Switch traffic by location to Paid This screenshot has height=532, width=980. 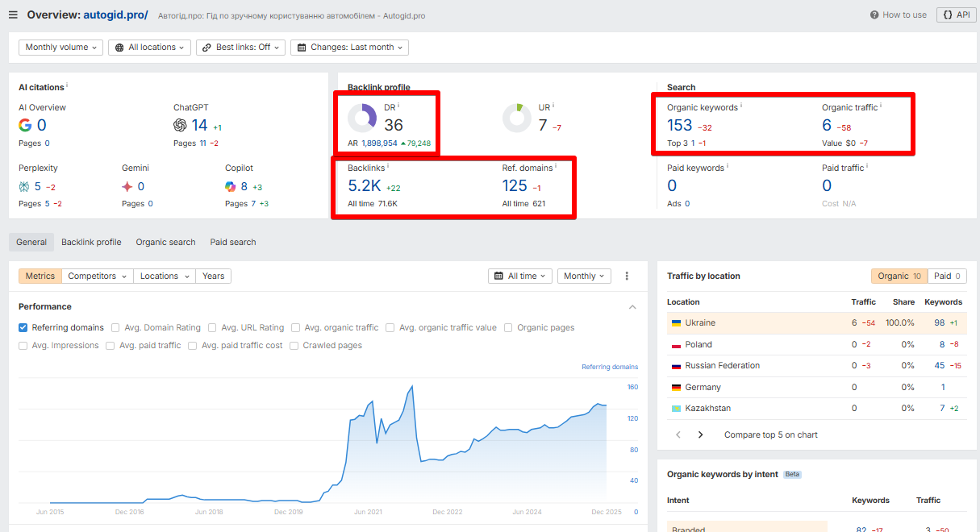point(947,276)
